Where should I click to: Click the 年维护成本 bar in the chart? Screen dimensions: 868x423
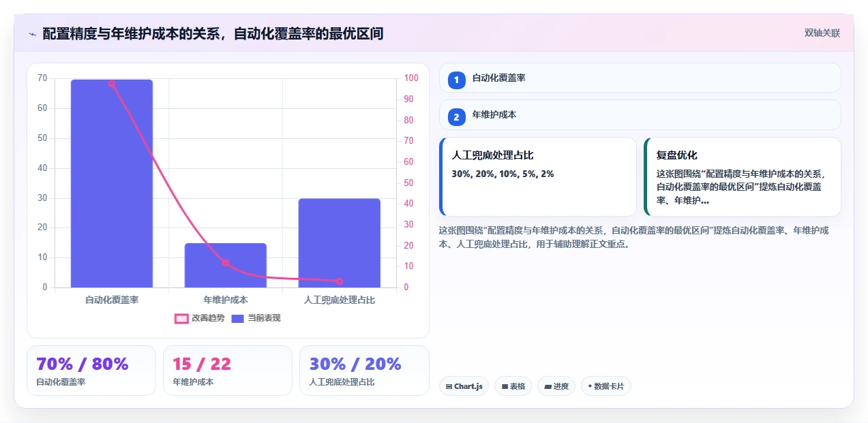226,266
